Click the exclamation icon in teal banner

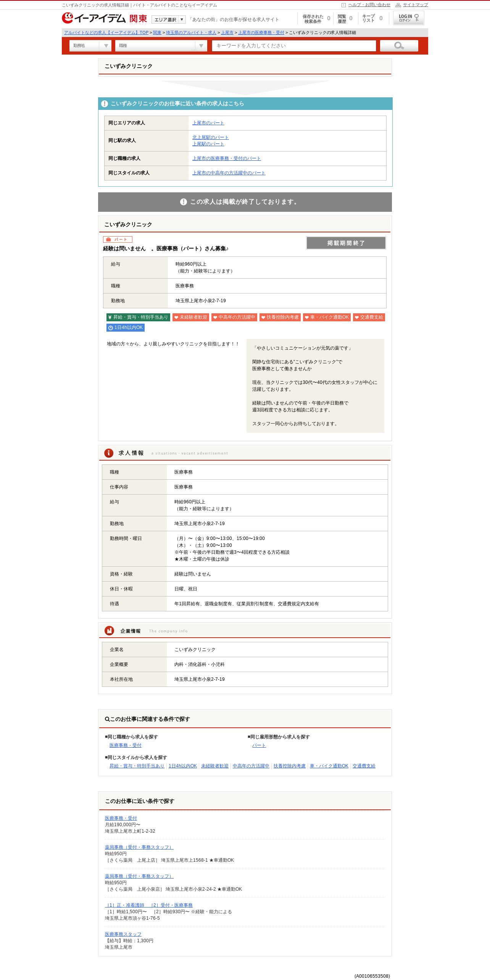tap(105, 104)
